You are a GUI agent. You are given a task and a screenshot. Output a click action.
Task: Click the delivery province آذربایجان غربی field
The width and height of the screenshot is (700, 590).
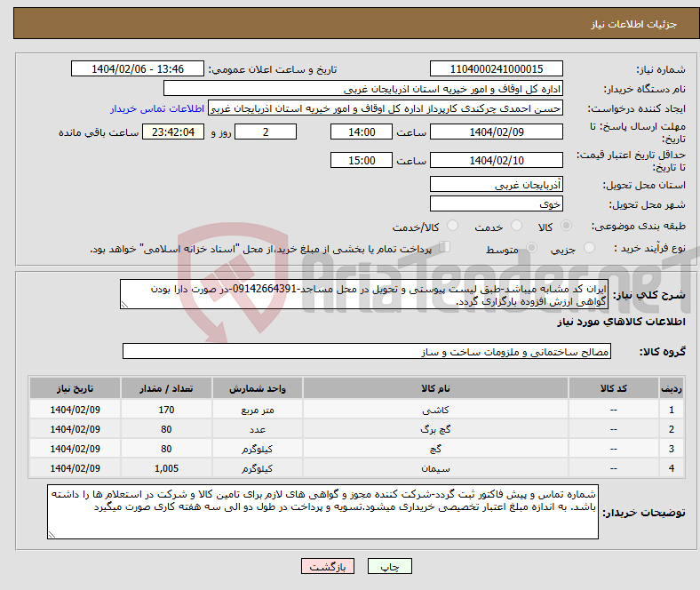coord(496,184)
